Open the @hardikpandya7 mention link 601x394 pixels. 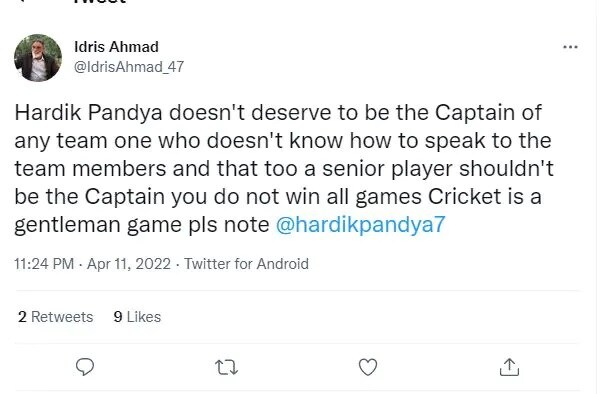[360, 224]
